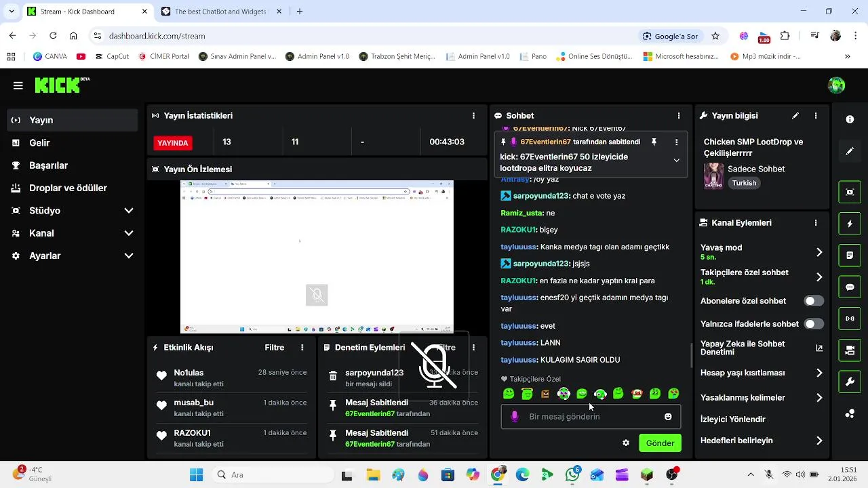Open Kanal Eylemleri panel three-dot menu
Image resolution: width=868 pixels, height=488 pixels.
tap(816, 222)
